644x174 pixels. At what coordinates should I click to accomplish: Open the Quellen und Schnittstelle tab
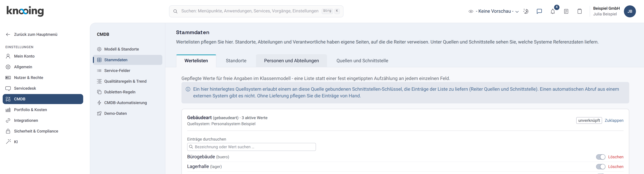point(362,61)
